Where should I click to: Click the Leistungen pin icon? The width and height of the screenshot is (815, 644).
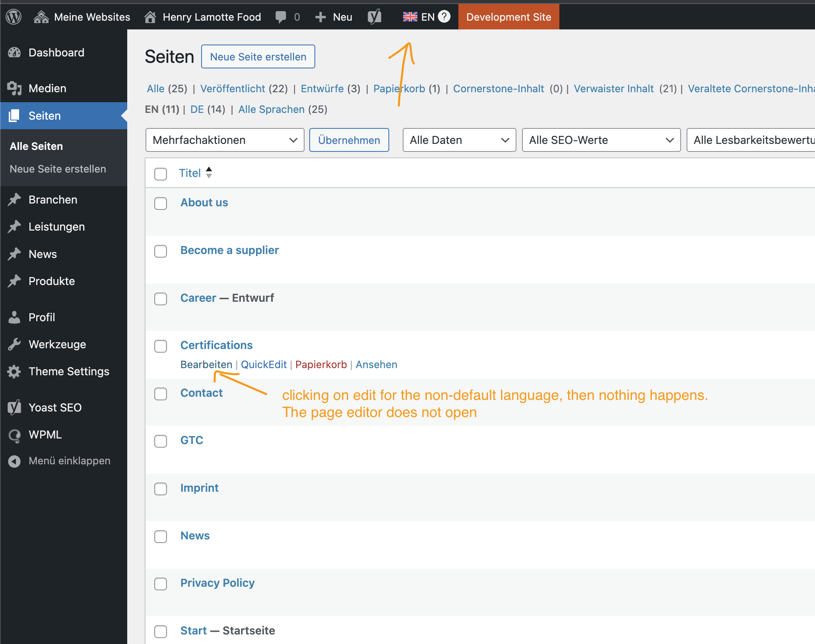[x=14, y=227]
